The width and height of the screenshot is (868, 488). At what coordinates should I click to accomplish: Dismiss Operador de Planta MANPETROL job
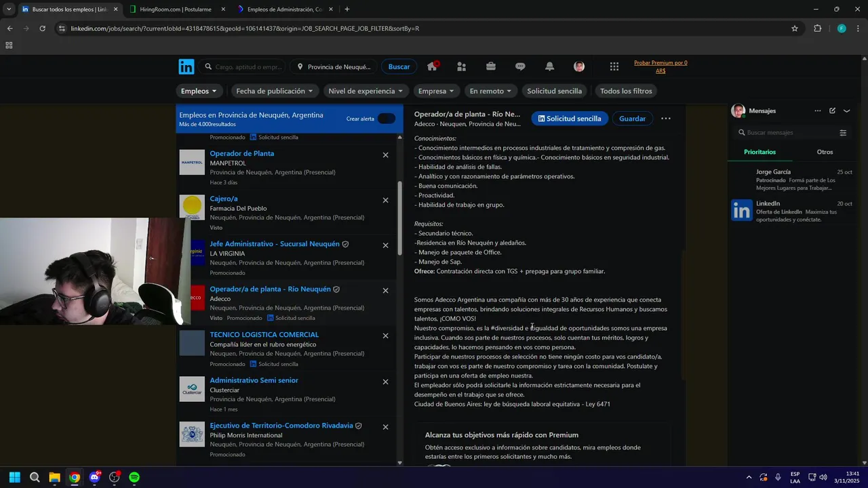385,155
